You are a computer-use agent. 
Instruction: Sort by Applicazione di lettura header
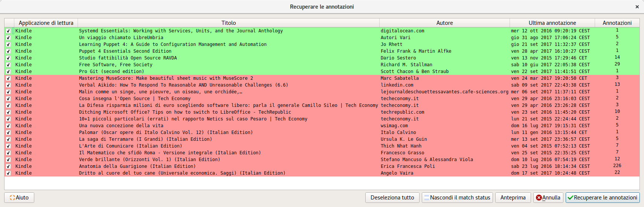(46, 23)
